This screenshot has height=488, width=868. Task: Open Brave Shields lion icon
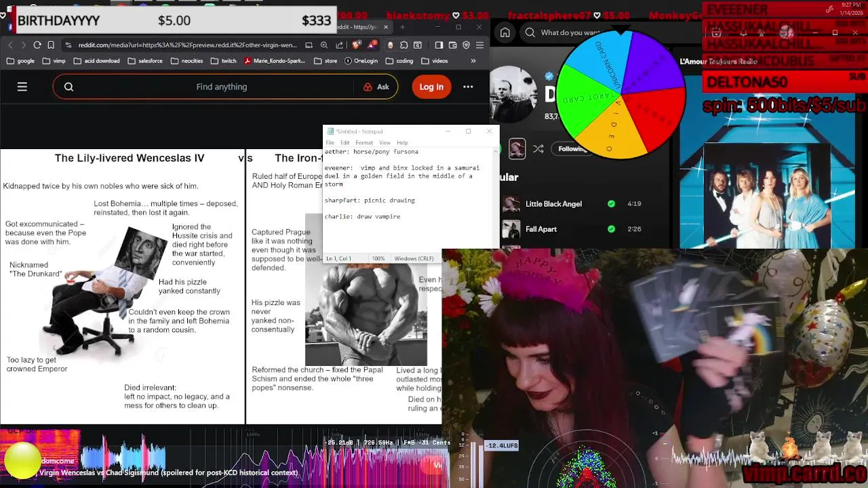pyautogui.click(x=357, y=45)
